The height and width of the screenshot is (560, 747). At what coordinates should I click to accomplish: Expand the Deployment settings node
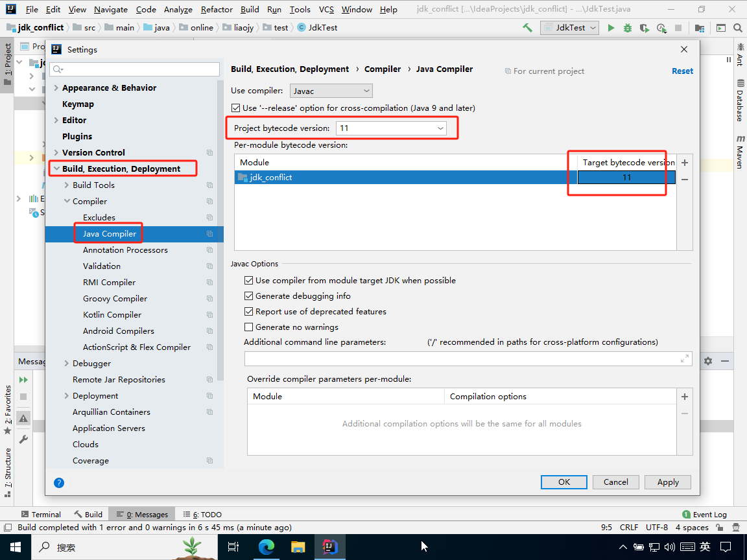pyautogui.click(x=67, y=396)
